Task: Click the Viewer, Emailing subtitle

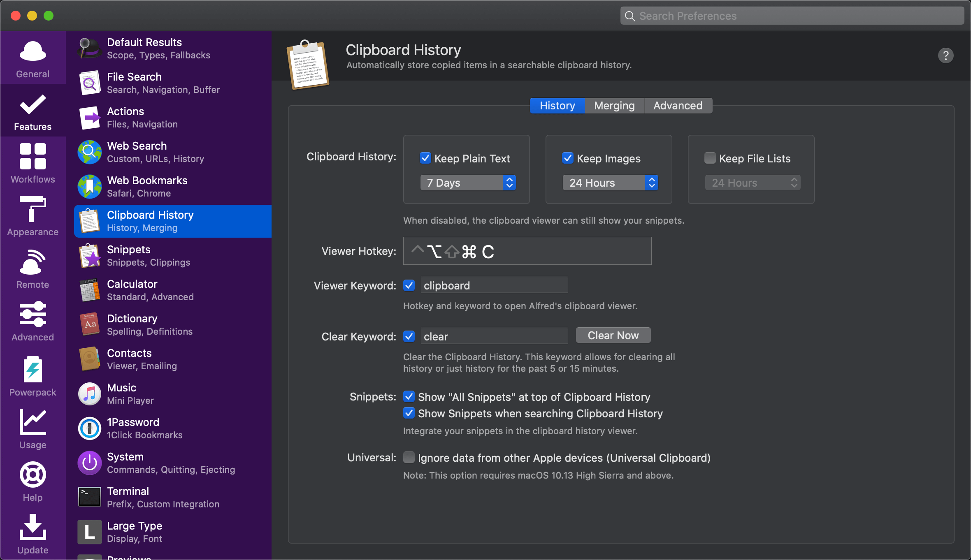Action: 142,366
